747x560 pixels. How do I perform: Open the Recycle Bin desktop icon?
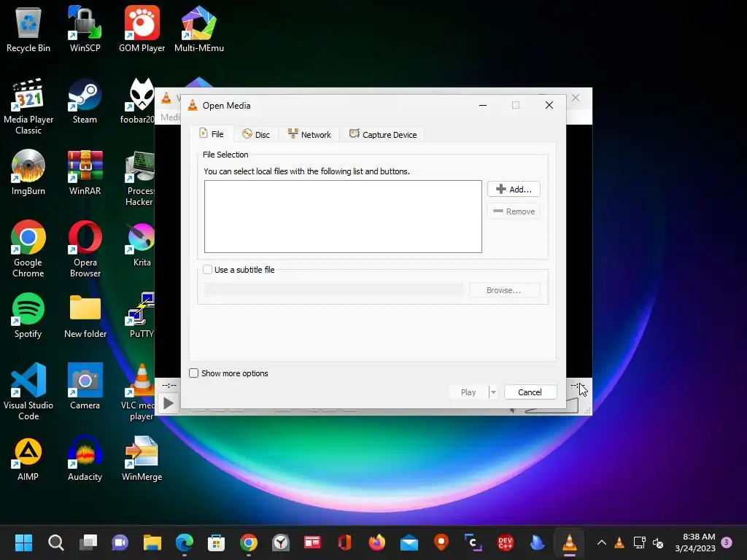point(28,28)
